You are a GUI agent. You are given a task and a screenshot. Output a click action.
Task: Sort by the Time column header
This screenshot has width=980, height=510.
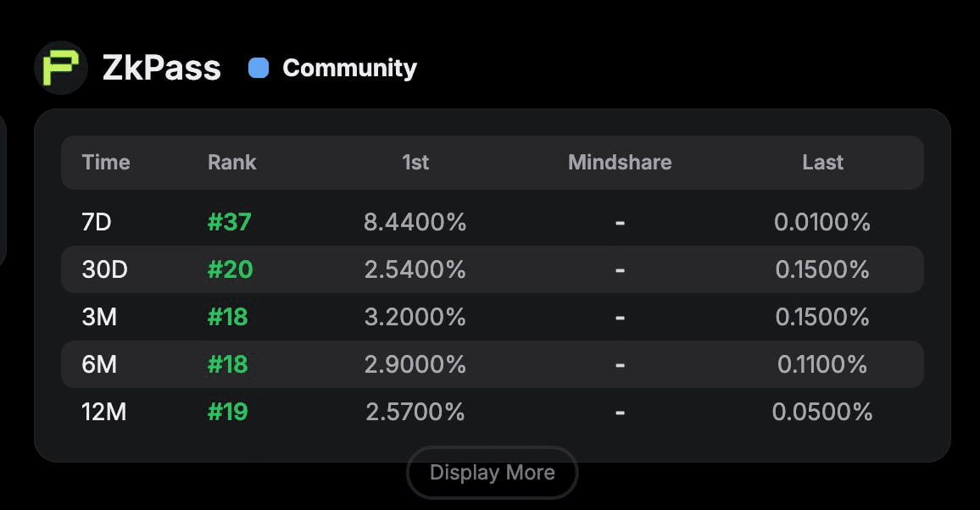coord(106,162)
